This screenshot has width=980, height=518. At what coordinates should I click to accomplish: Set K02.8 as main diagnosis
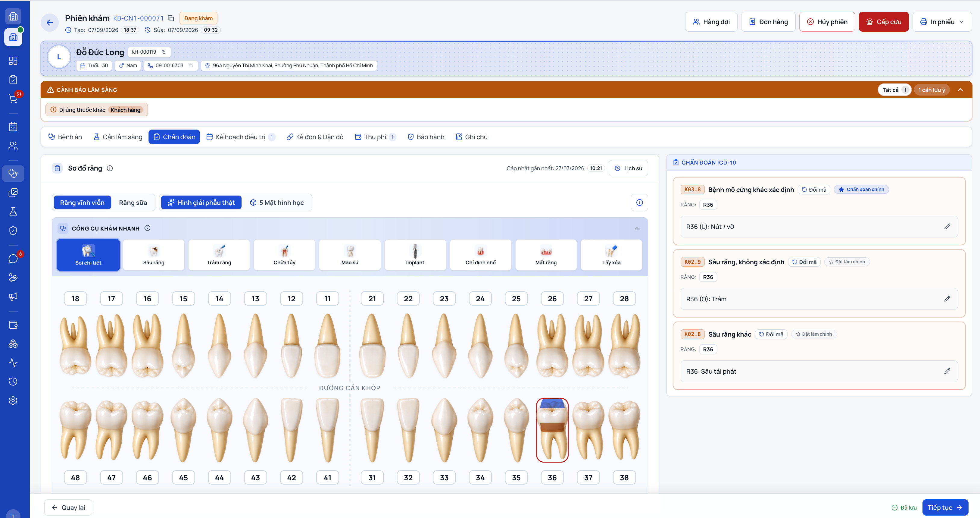(x=814, y=334)
